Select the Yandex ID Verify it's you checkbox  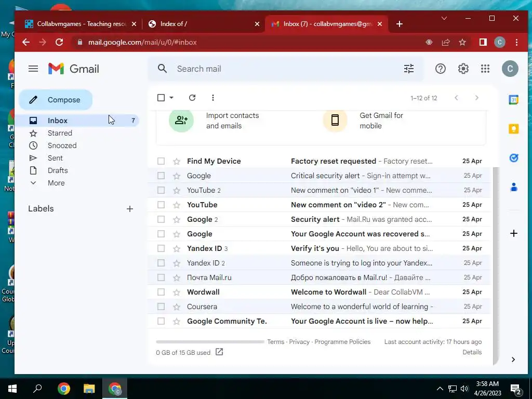161,248
